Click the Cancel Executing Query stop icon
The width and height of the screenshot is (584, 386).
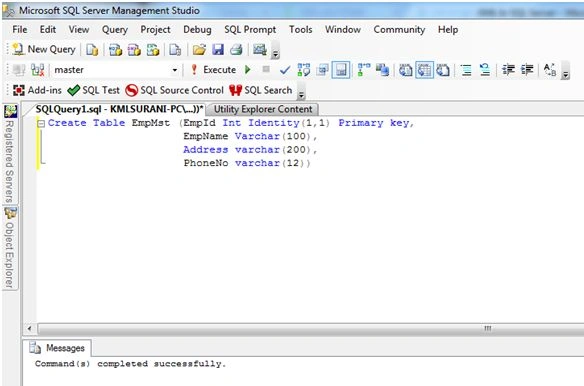click(x=266, y=69)
